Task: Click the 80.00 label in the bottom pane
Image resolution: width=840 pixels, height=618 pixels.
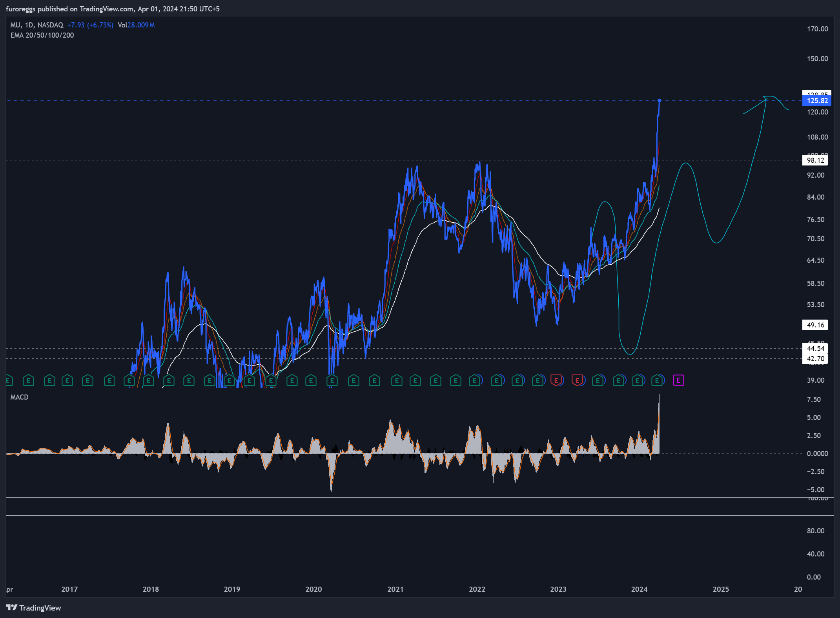Action: pyautogui.click(x=816, y=531)
